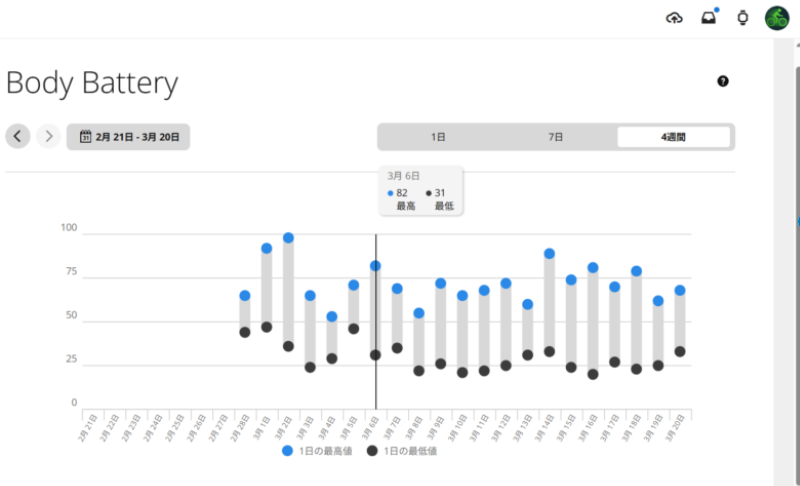Go to previous date range arrow
The width and height of the screenshot is (800, 486).
coord(18,136)
